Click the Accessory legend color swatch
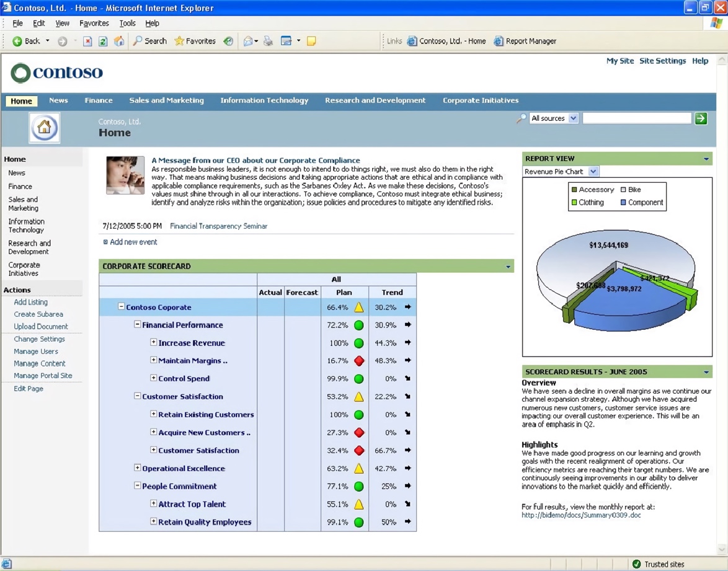This screenshot has height=571, width=728. (574, 190)
